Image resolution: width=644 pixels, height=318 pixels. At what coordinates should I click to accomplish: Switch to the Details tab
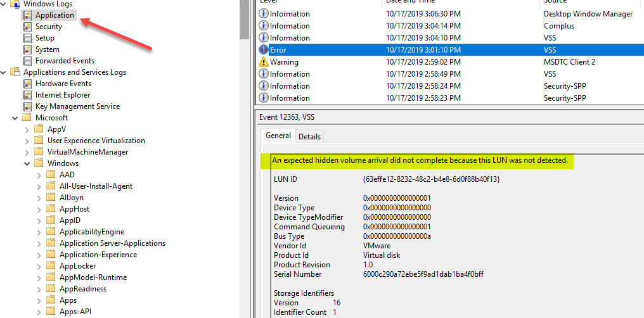[310, 137]
